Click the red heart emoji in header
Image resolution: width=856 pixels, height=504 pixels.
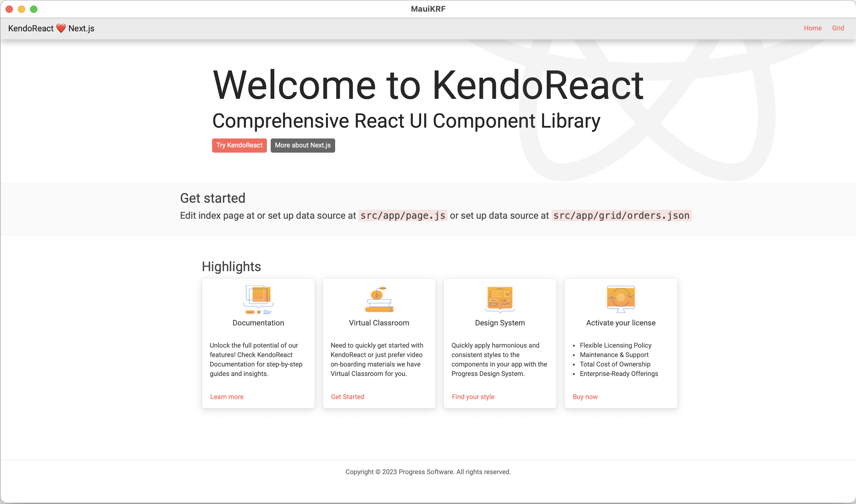click(61, 28)
